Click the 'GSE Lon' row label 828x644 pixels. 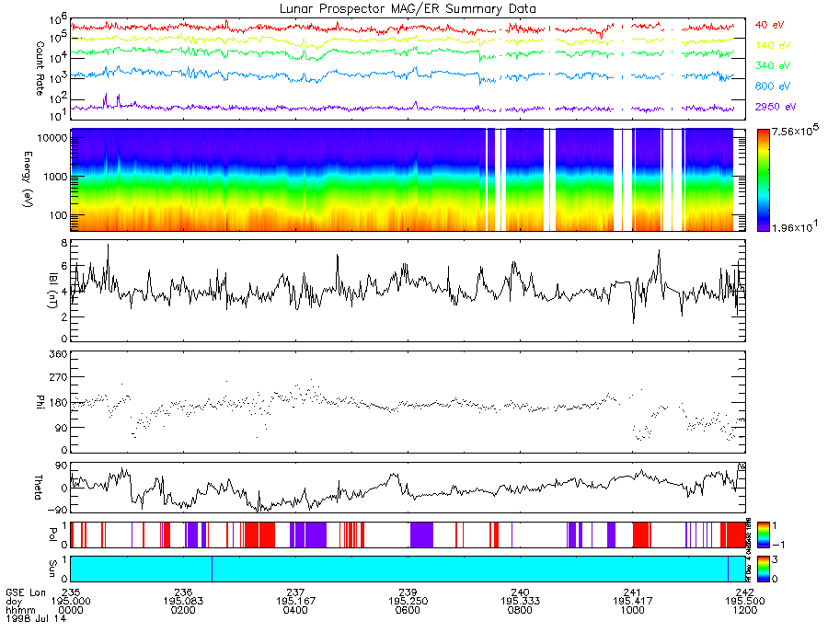tap(27, 592)
